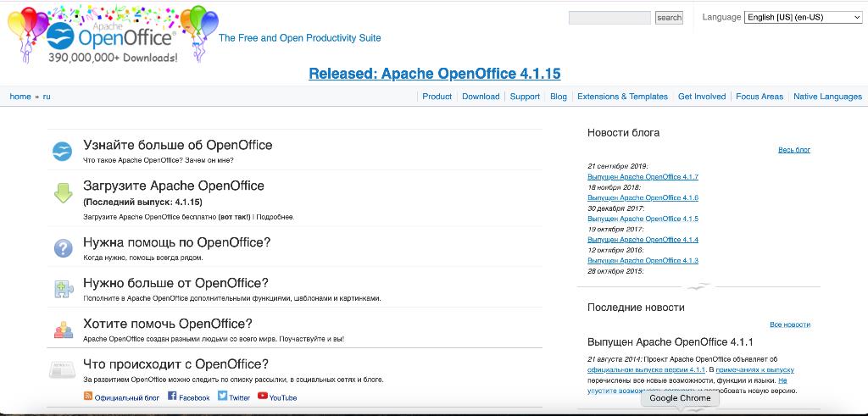Open 'Хотите помочь OpenOffice?' heading

(x=168, y=324)
